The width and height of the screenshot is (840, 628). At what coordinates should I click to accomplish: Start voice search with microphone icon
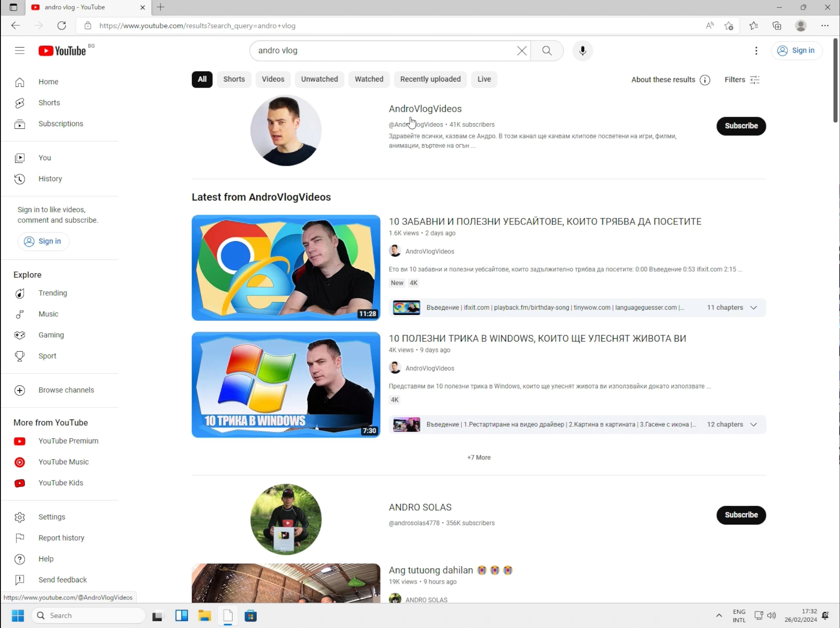583,50
